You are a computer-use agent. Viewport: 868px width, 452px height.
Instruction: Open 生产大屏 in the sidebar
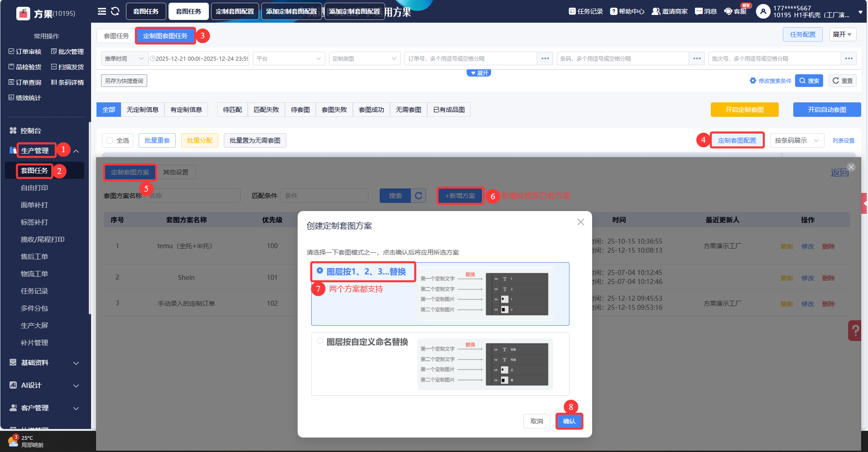pyautogui.click(x=34, y=326)
